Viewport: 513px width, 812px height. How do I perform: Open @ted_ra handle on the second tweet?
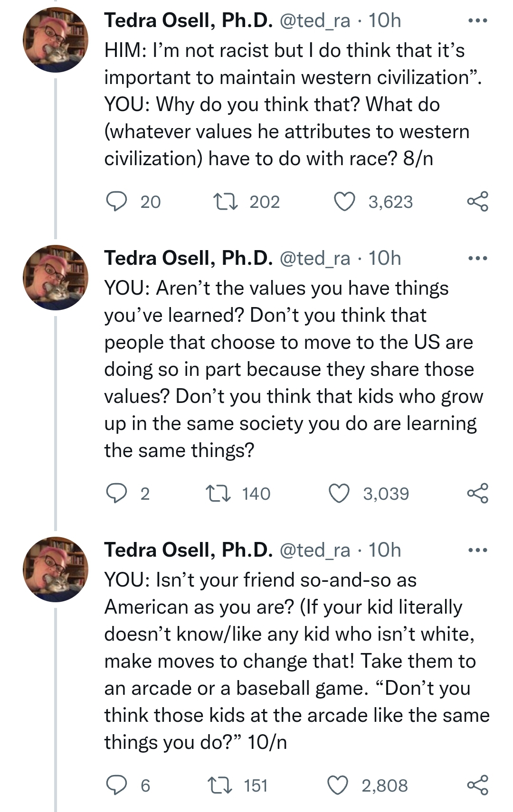(x=314, y=258)
